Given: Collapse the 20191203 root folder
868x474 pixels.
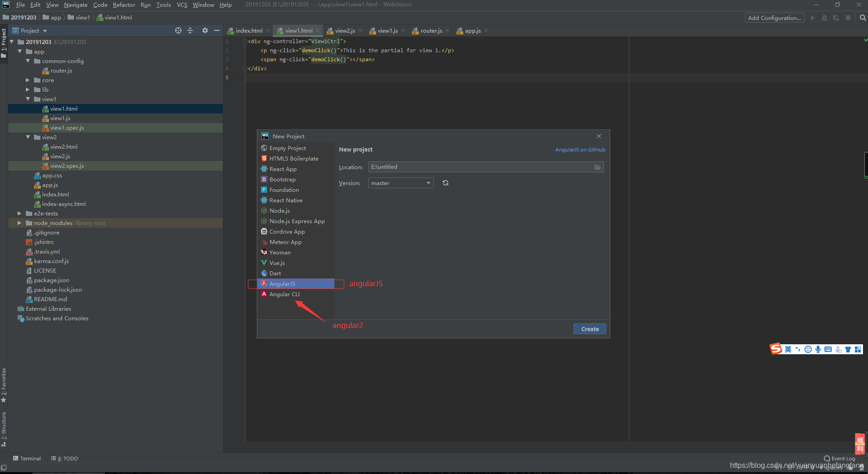Looking at the screenshot, I should 12,42.
